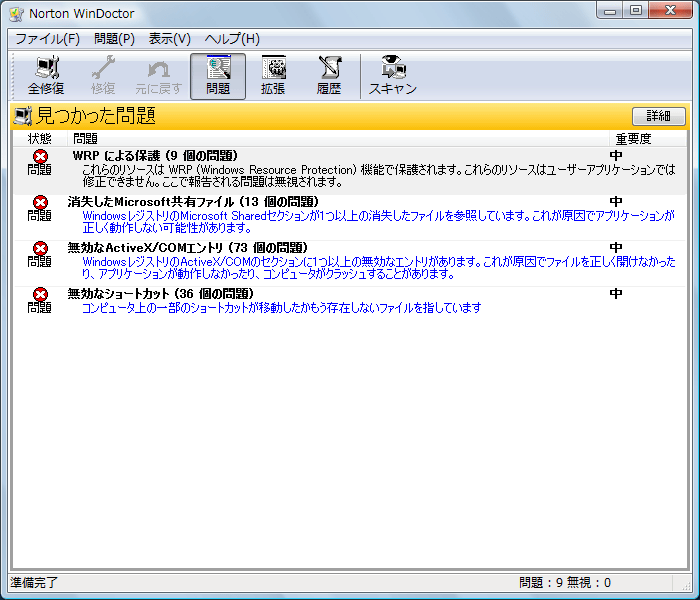Select 無効なActiveX/COMエントリ (73 個の問題) row
This screenshot has width=700, height=600.
tap(350, 263)
